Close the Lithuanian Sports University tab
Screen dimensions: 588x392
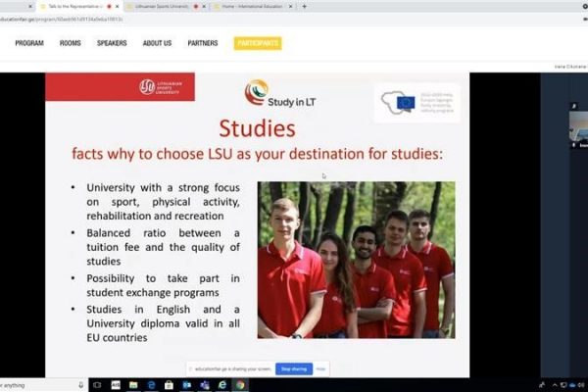click(204, 7)
